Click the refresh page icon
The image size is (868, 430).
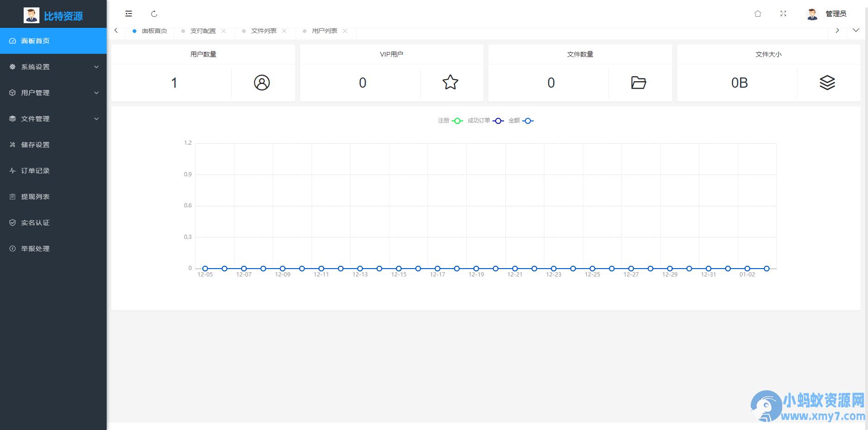click(x=154, y=14)
